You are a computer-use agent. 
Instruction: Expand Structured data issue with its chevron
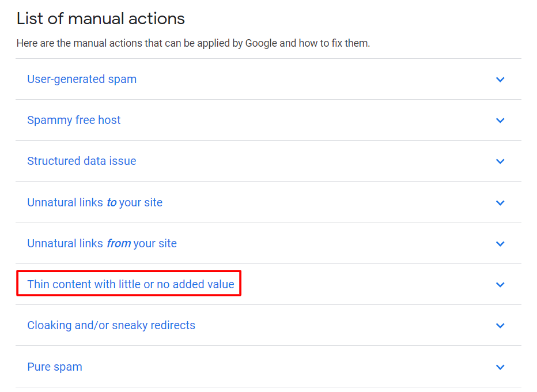click(500, 161)
